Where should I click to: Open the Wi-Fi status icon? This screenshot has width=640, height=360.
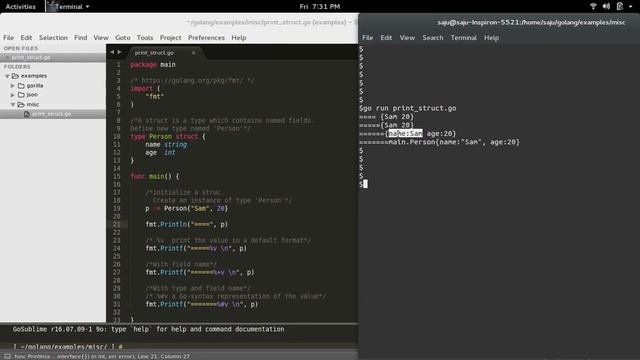pyautogui.click(x=593, y=7)
